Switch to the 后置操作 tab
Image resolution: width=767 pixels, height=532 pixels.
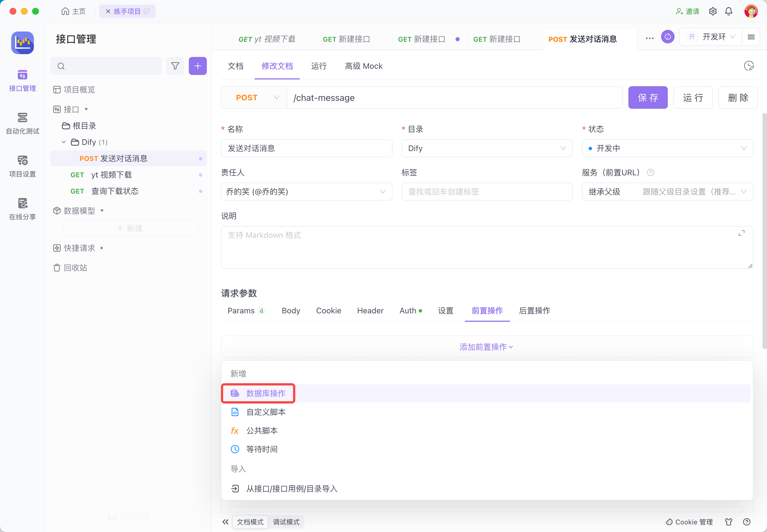pyautogui.click(x=534, y=311)
